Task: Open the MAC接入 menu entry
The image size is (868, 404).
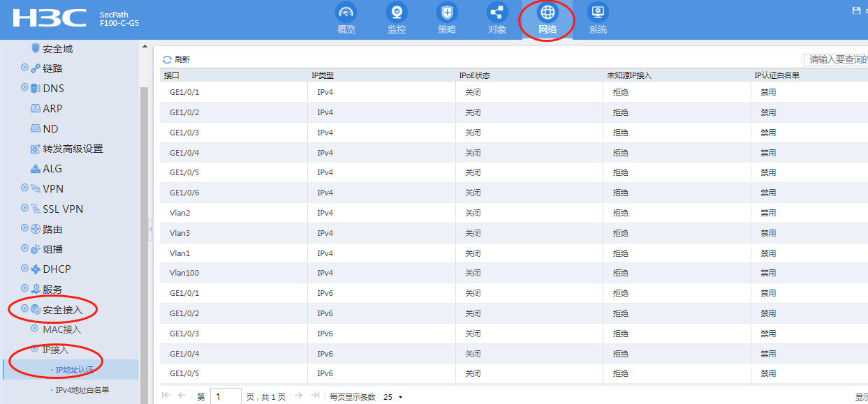Action: [x=61, y=329]
